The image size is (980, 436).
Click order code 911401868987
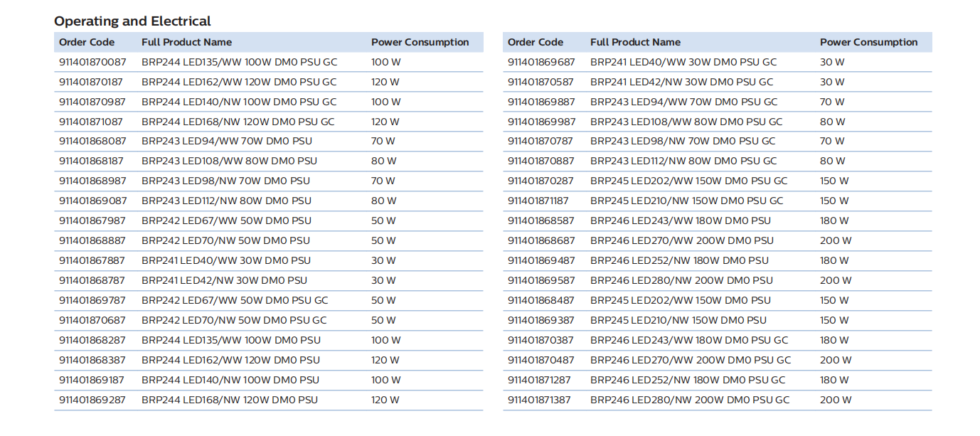(x=92, y=181)
